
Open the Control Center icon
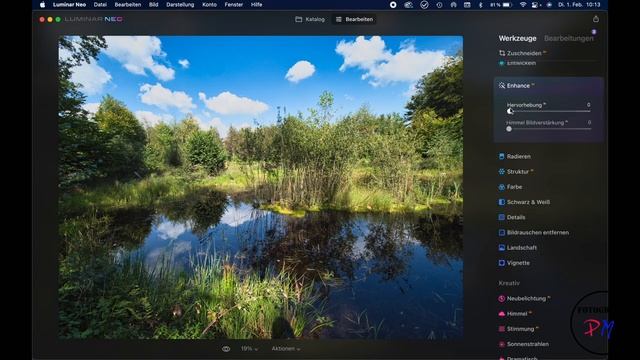[x=536, y=5]
